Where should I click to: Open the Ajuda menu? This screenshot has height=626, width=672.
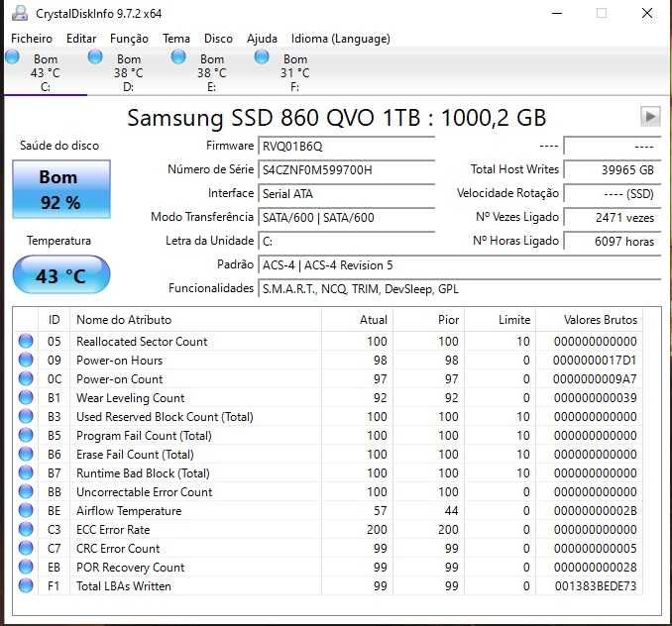262,39
